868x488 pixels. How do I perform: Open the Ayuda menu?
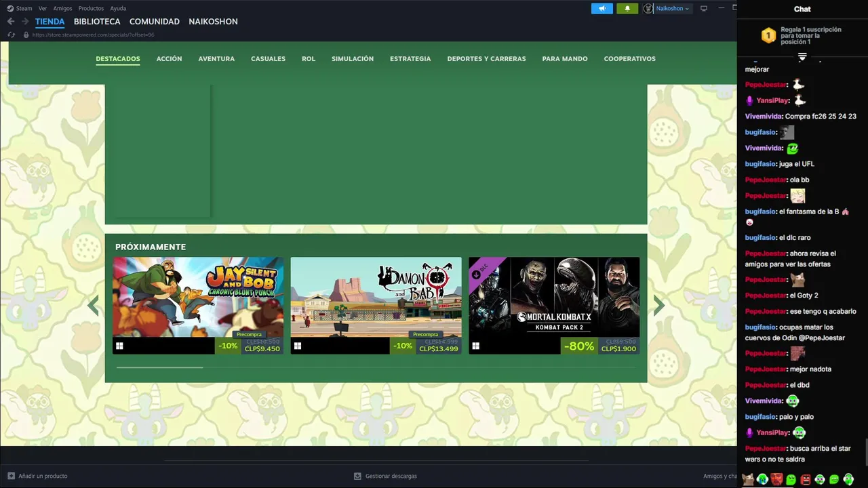tap(118, 8)
